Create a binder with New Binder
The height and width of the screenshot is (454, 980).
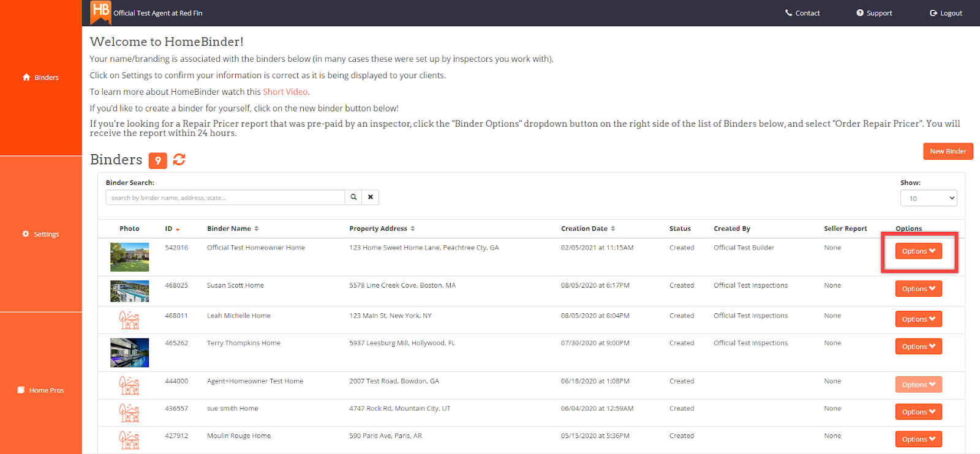coord(948,151)
